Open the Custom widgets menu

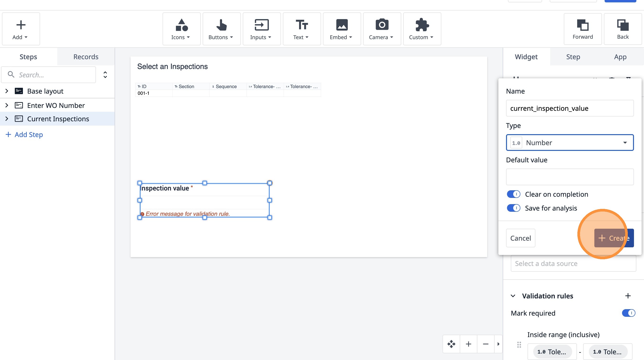pyautogui.click(x=422, y=29)
